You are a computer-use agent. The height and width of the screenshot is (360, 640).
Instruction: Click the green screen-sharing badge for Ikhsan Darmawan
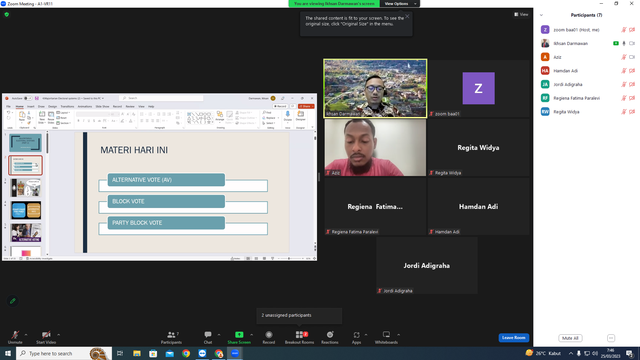616,43
